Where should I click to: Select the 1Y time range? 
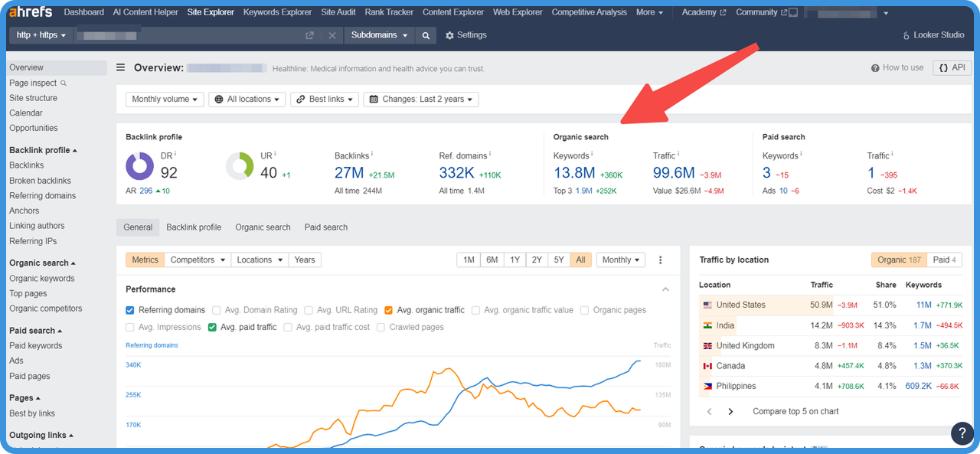pyautogui.click(x=514, y=260)
